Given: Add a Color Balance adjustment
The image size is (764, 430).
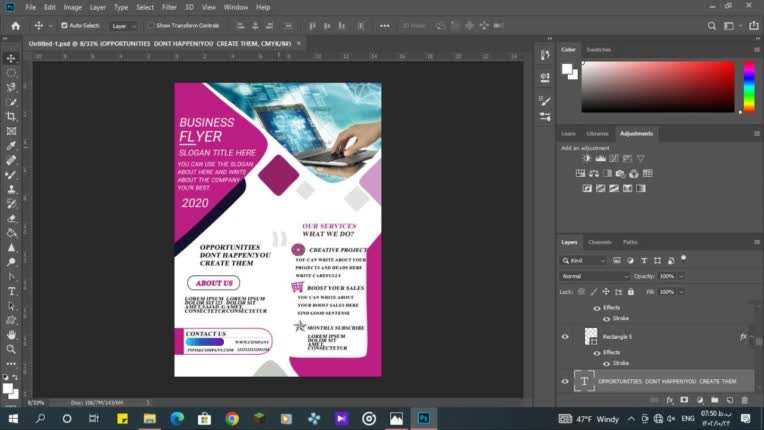Looking at the screenshot, I should [594, 173].
